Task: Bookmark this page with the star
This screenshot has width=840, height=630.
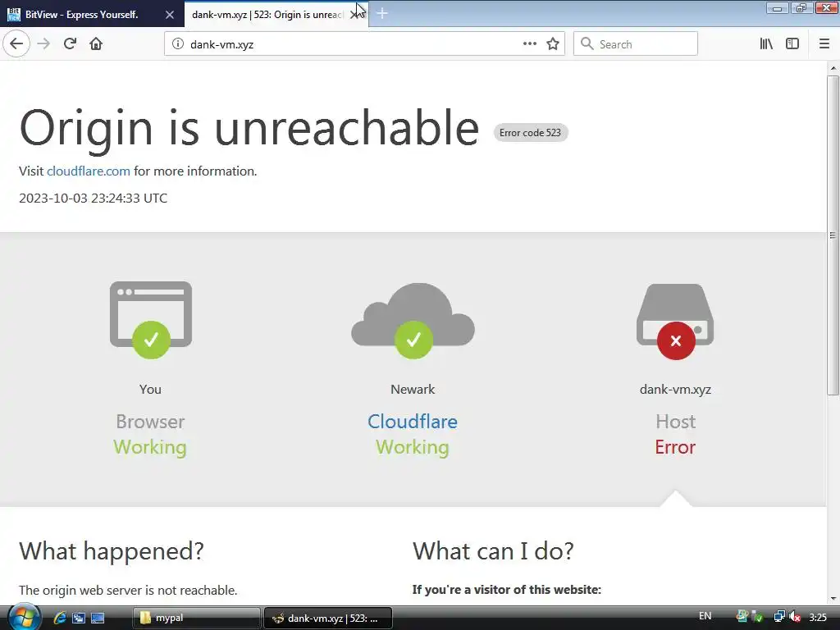Action: coord(553,44)
